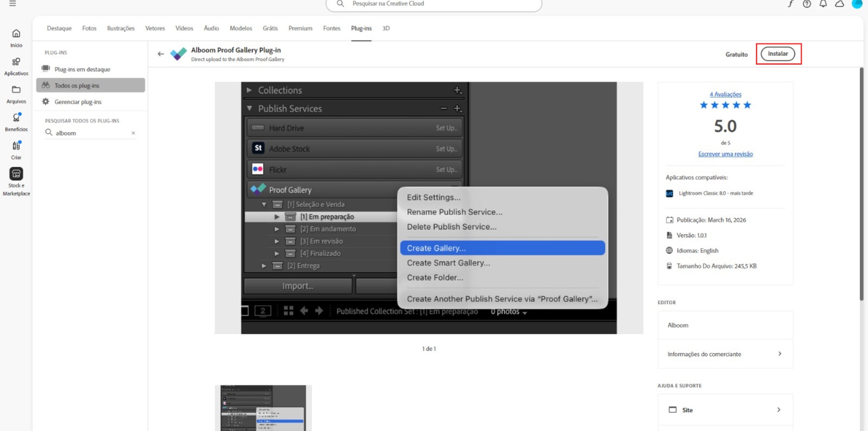Go to Início home icon
The width and height of the screenshot is (868, 431).
16,34
